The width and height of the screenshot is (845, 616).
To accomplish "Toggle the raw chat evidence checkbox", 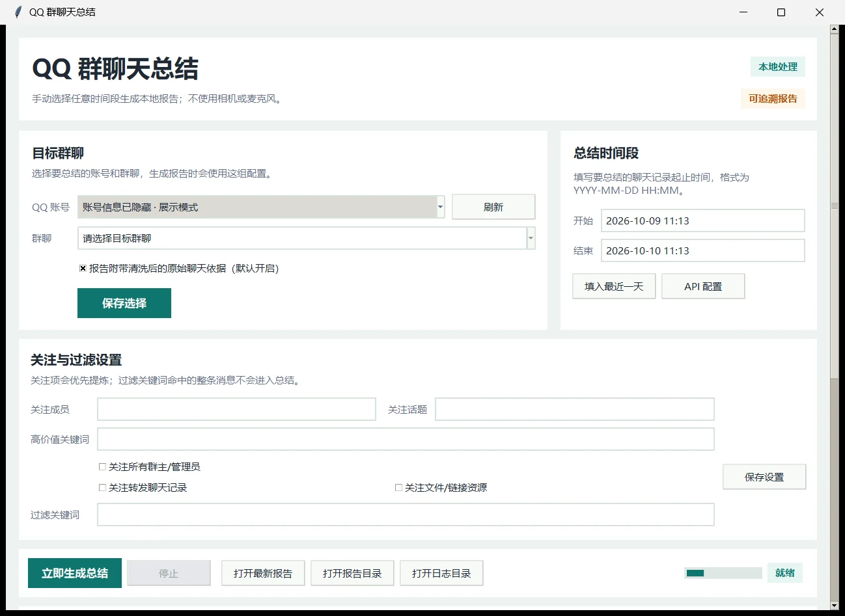I will point(83,268).
